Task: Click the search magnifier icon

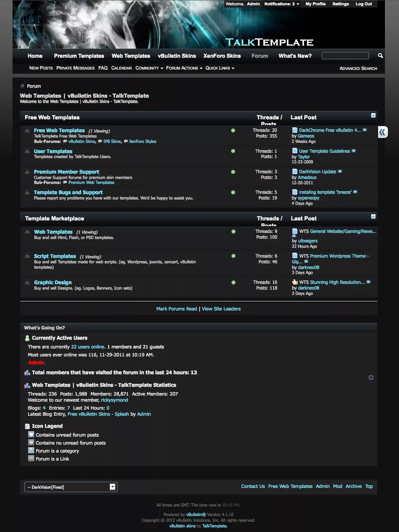Action: tap(380, 56)
